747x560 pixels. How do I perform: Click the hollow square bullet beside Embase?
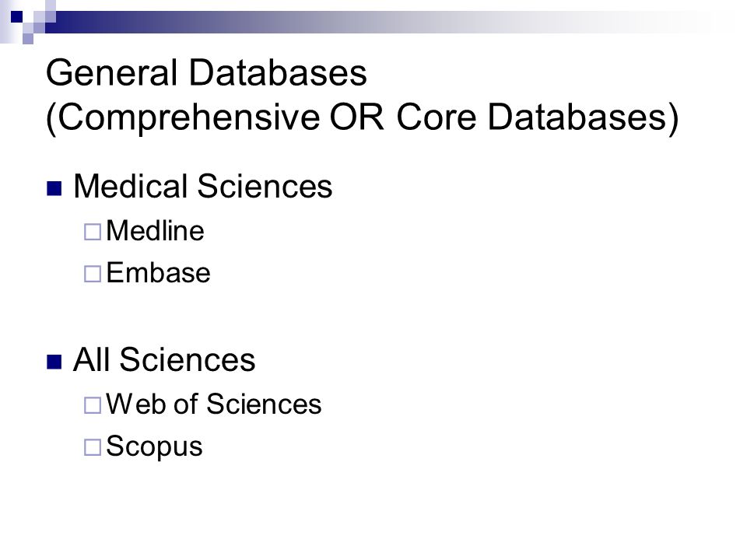pyautogui.click(x=93, y=274)
